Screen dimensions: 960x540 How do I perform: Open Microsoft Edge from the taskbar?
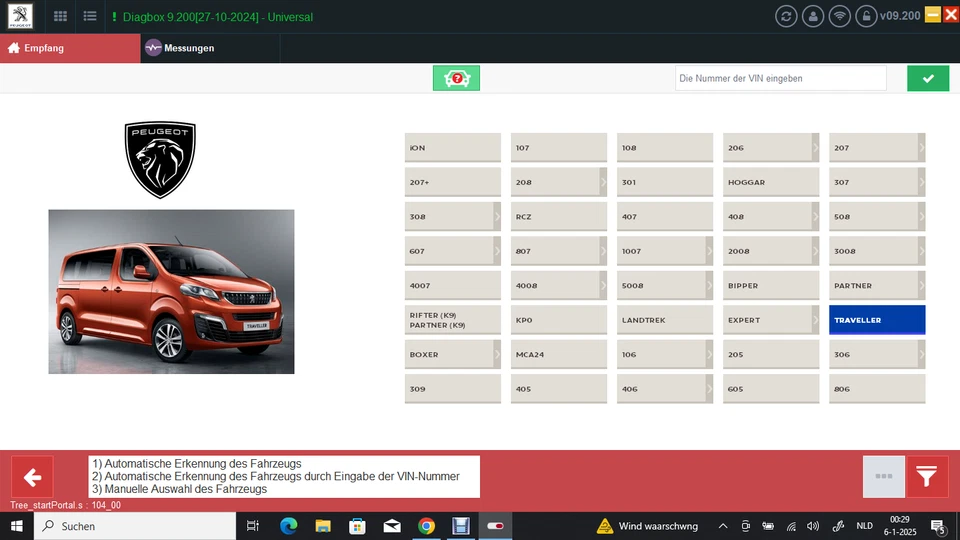tap(288, 526)
